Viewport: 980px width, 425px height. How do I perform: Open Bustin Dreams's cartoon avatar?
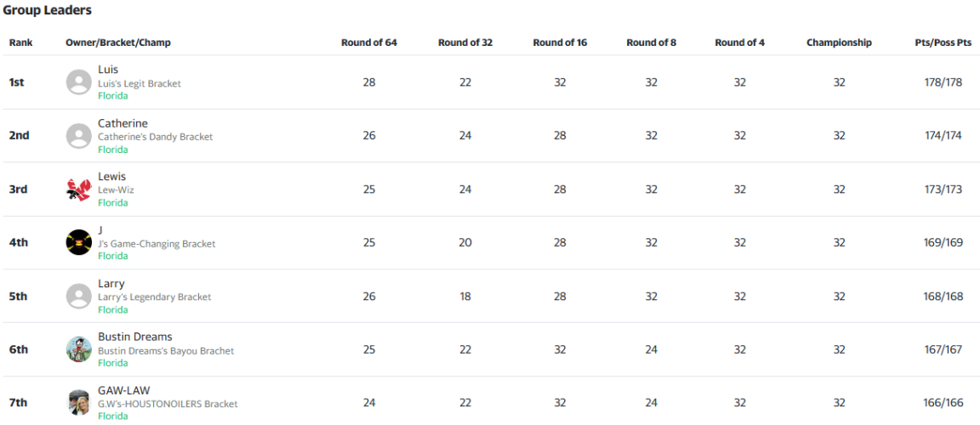(x=79, y=349)
